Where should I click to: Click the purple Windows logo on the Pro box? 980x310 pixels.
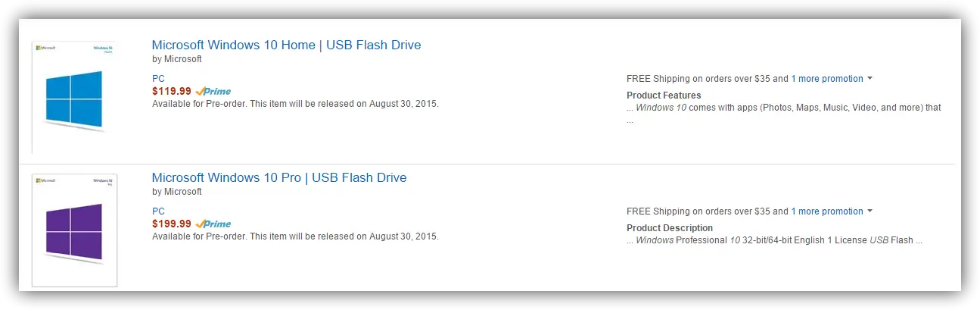tap(73, 230)
